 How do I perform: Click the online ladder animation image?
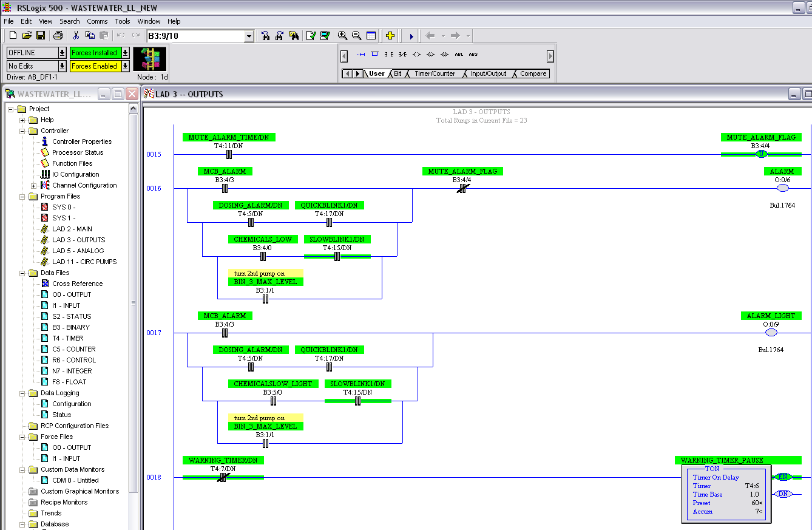(149, 59)
